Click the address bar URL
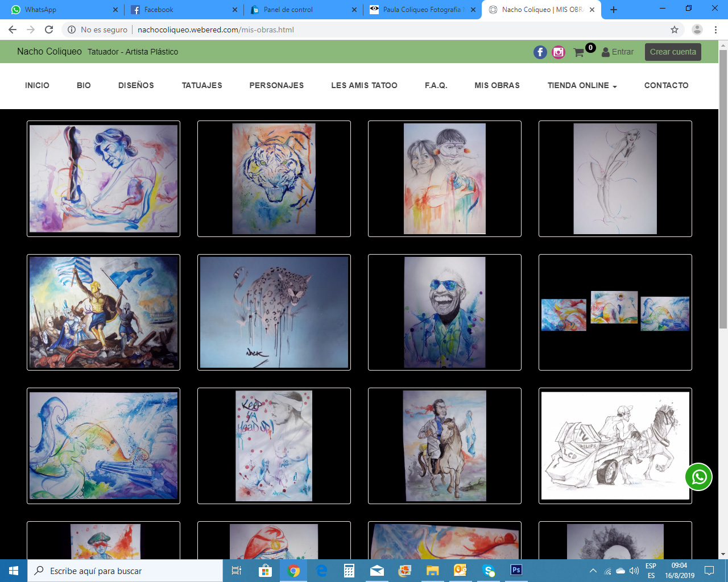The image size is (728, 582). (216, 30)
